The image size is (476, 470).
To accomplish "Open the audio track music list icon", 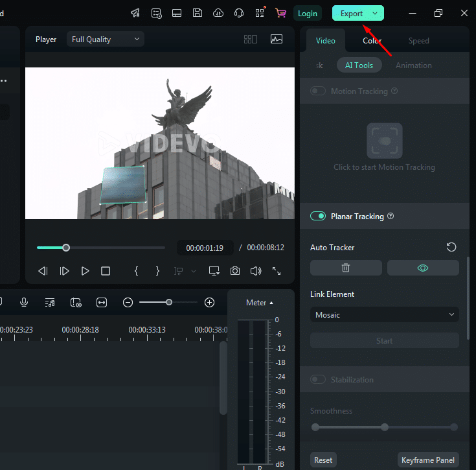I will tap(50, 302).
